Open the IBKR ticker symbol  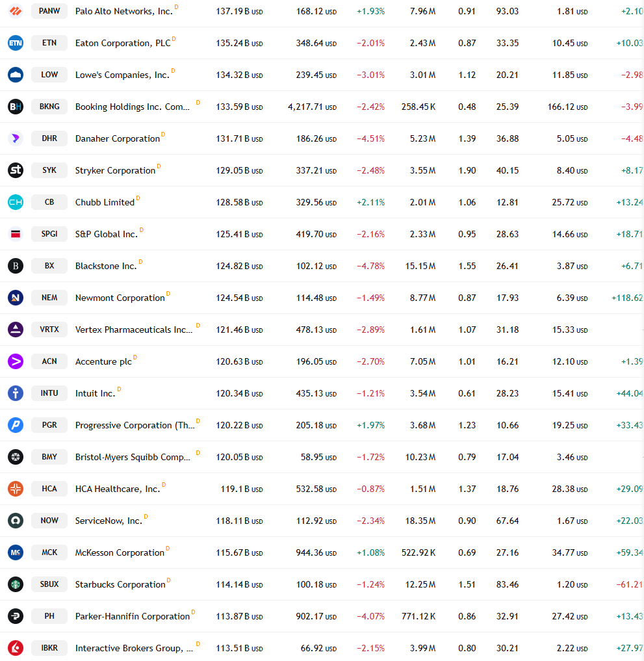coord(49,647)
